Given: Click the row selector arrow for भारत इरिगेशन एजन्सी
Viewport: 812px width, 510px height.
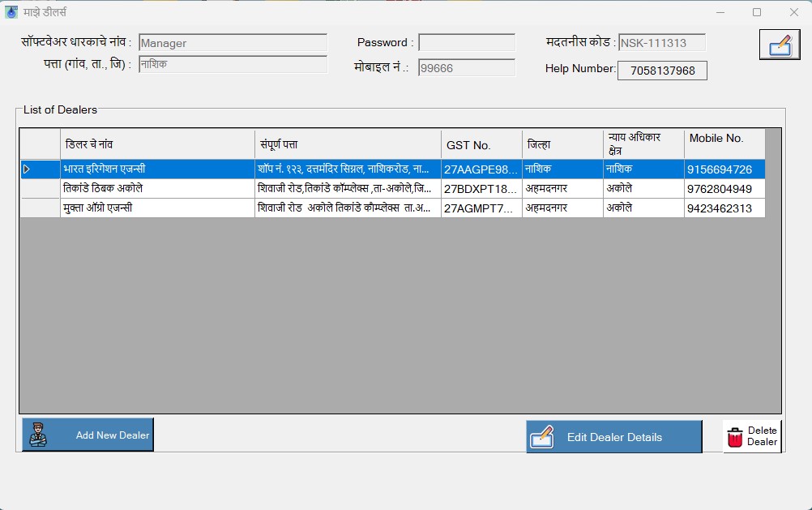Looking at the screenshot, I should [27, 169].
